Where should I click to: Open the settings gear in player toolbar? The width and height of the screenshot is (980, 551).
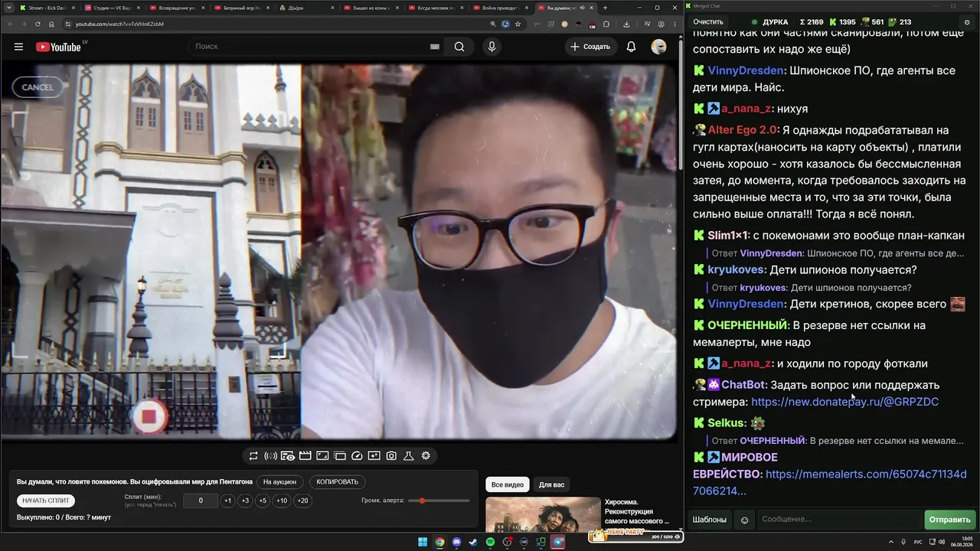[426, 456]
